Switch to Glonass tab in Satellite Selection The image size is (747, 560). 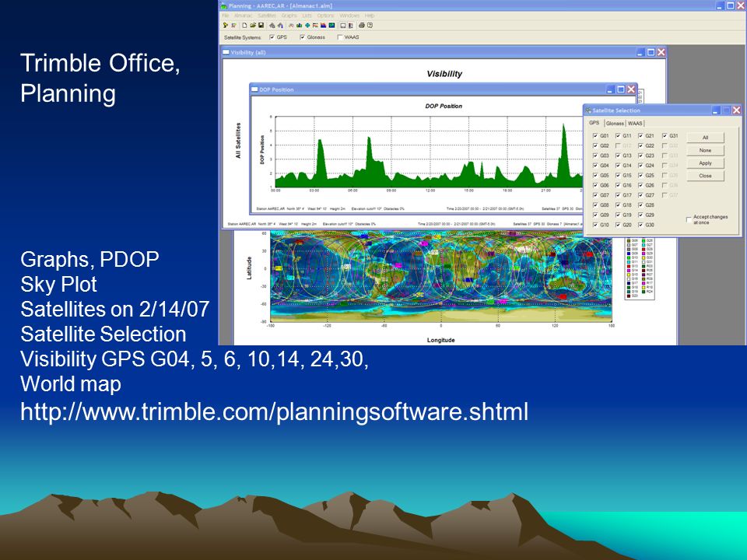point(615,124)
